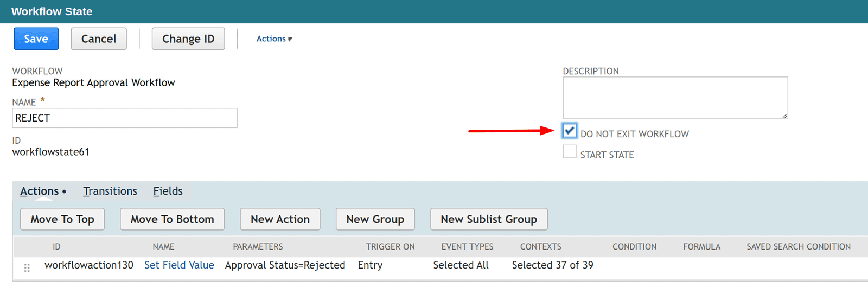Cancel editing the workflow state

99,39
